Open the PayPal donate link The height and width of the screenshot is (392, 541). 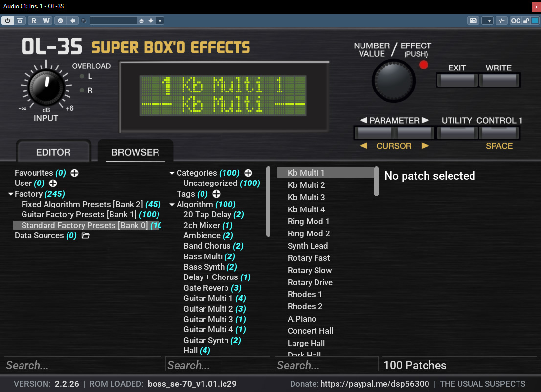[x=375, y=384]
